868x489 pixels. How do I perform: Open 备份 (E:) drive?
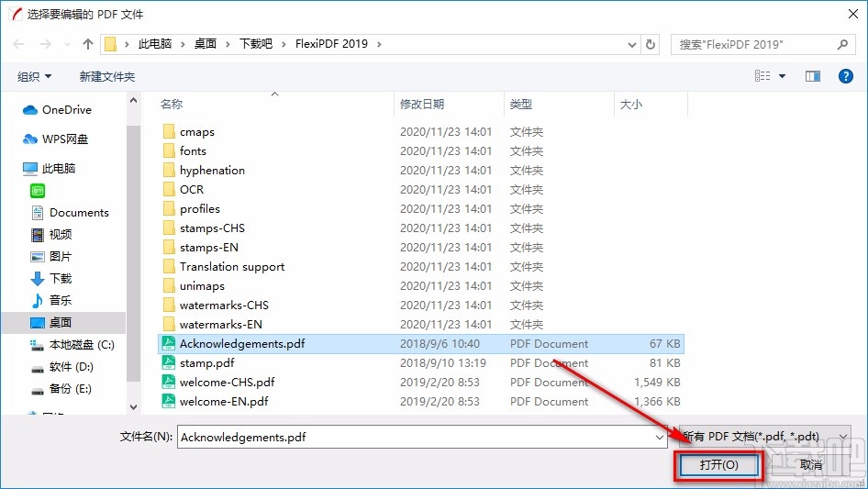[x=61, y=389]
